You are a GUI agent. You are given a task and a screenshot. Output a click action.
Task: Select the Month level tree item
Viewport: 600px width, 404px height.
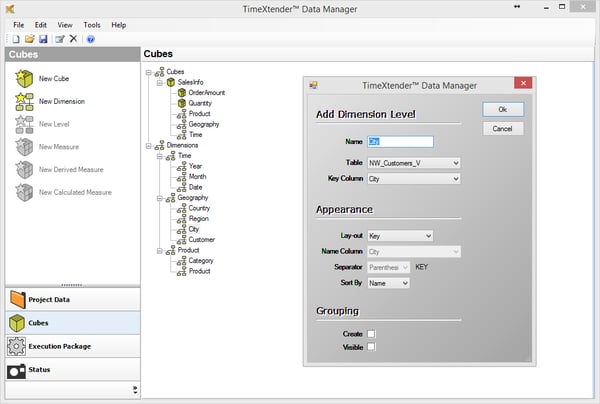point(197,177)
